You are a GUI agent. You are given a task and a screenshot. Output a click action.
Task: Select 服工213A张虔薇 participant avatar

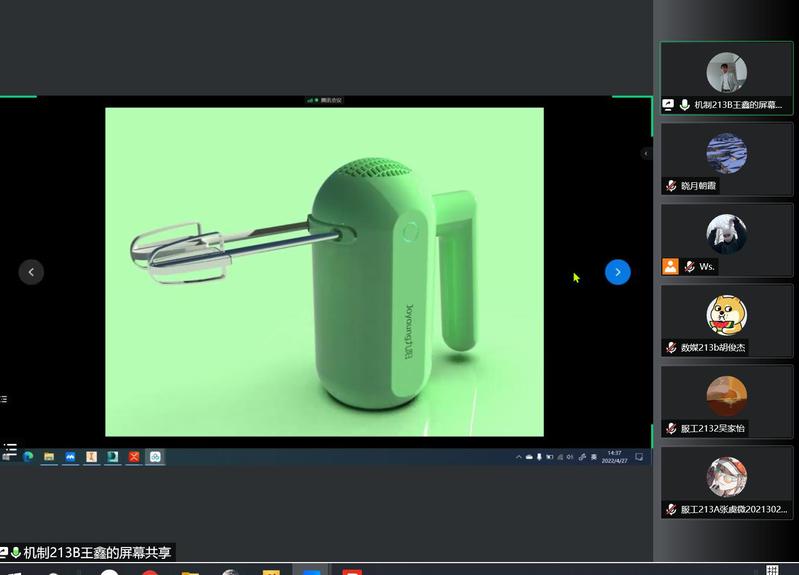(727, 477)
